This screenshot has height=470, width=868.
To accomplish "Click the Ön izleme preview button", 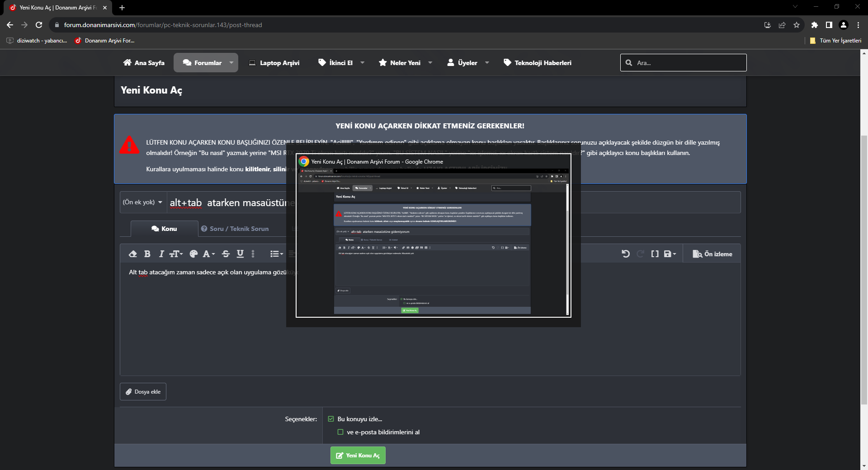I will [x=712, y=254].
